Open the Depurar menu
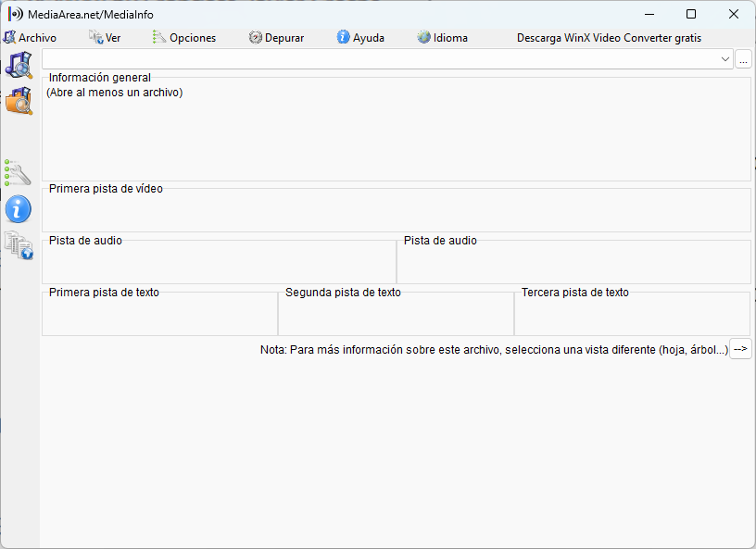The width and height of the screenshot is (756, 549). (x=276, y=38)
